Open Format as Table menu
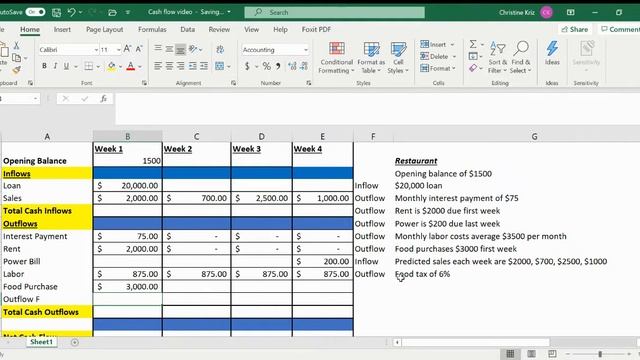This screenshot has width=640, height=360. 371,57
